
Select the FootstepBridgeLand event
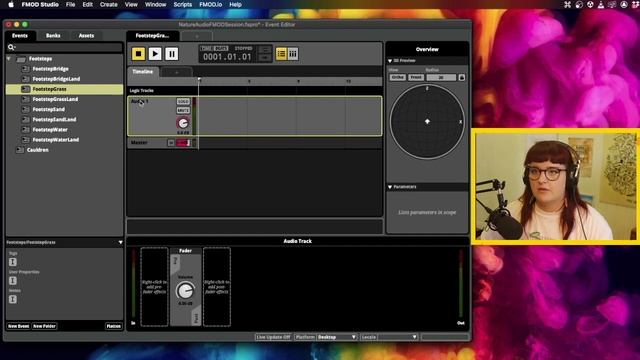[56, 79]
